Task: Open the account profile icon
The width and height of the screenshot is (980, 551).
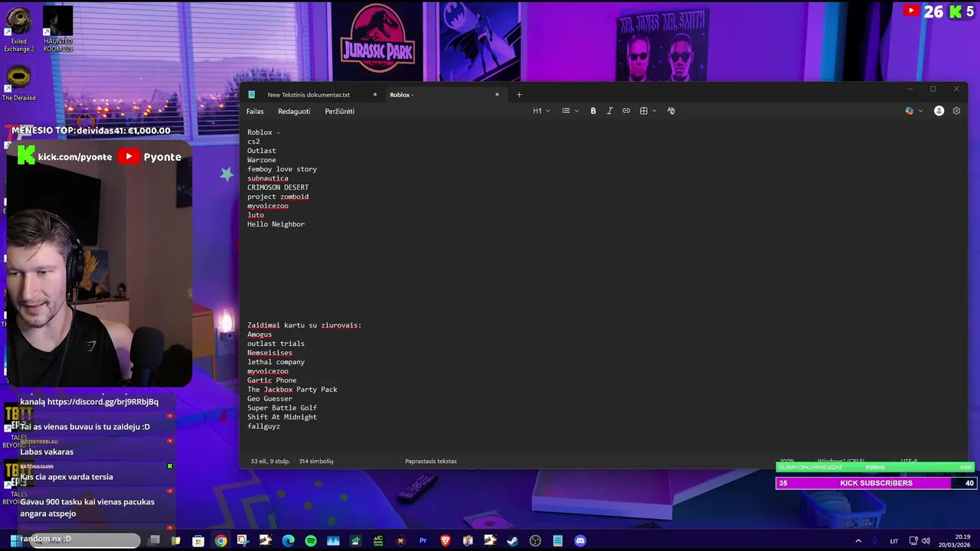Action: pyautogui.click(x=939, y=111)
